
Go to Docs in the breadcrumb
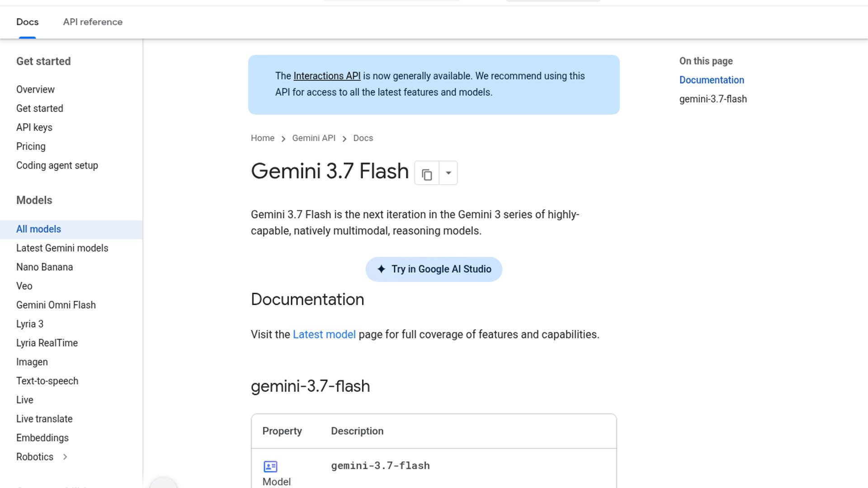click(x=363, y=138)
